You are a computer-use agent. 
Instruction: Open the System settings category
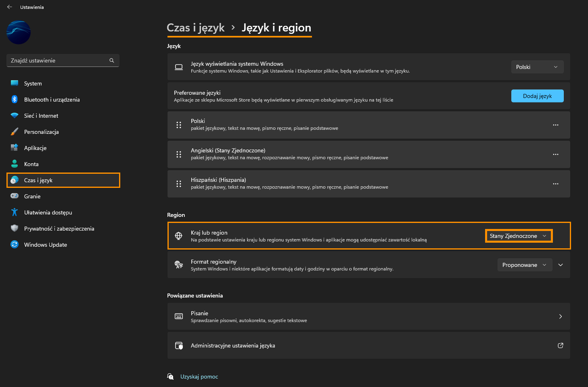(x=63, y=83)
